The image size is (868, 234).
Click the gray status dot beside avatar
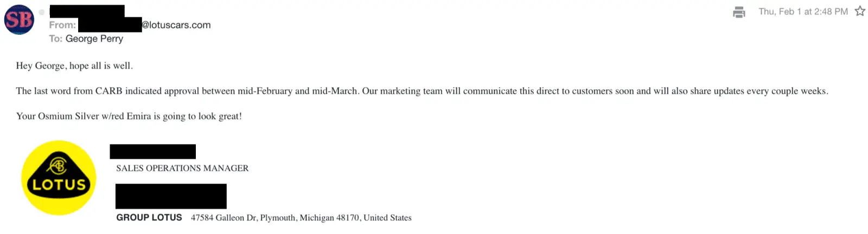[x=42, y=12]
